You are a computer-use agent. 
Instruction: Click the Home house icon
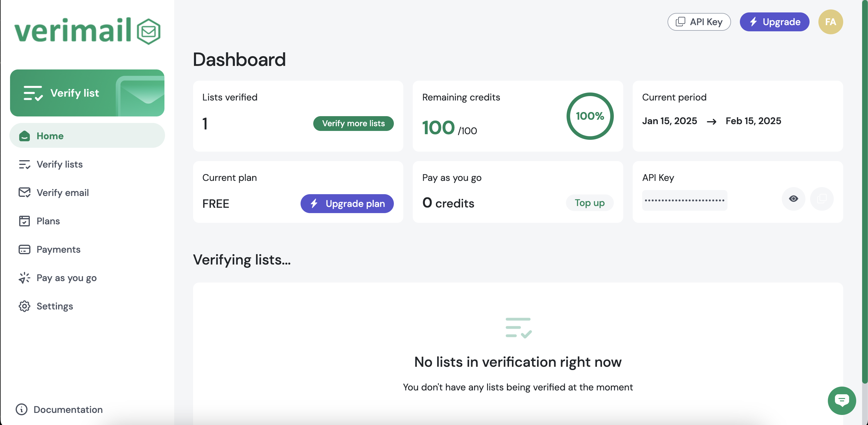coord(25,136)
